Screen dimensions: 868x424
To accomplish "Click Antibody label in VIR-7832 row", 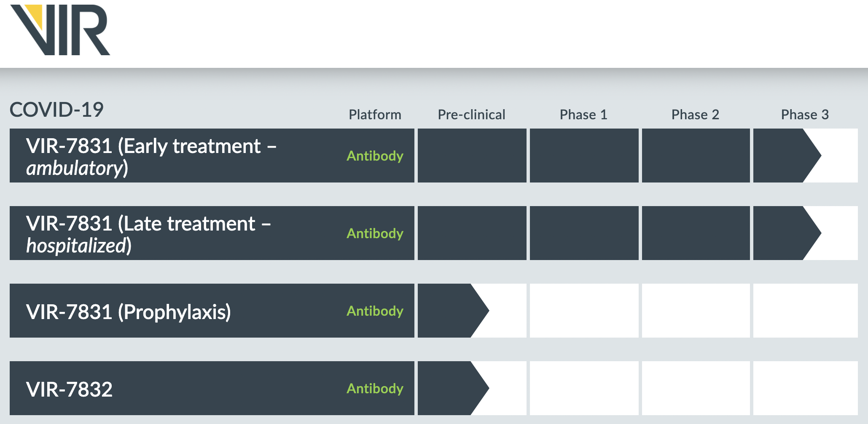I will [x=375, y=389].
